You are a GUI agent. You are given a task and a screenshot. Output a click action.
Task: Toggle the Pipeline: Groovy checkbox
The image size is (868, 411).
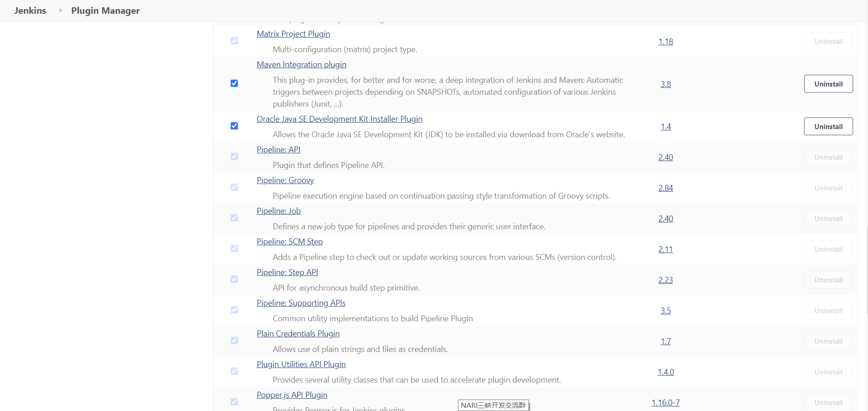coord(234,187)
